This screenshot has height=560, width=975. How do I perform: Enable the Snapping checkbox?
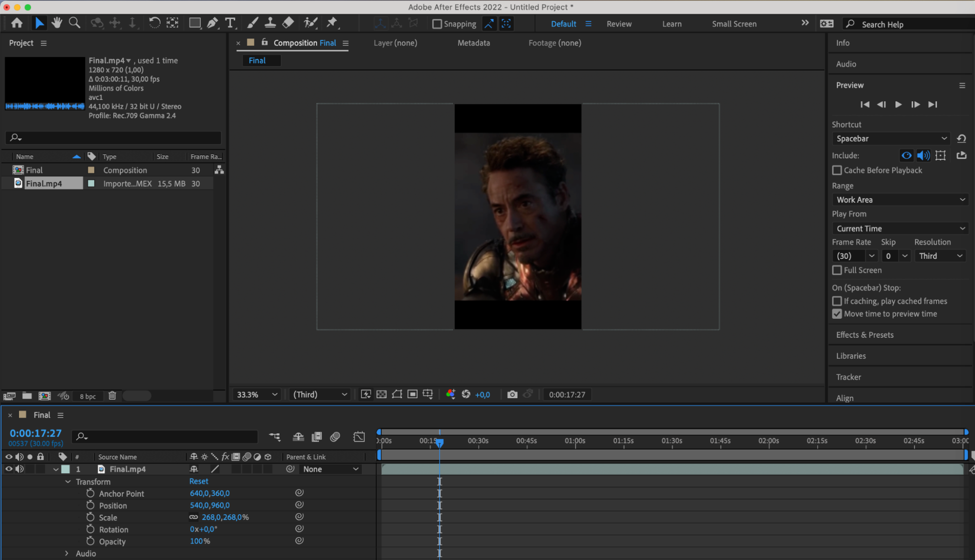pyautogui.click(x=437, y=24)
